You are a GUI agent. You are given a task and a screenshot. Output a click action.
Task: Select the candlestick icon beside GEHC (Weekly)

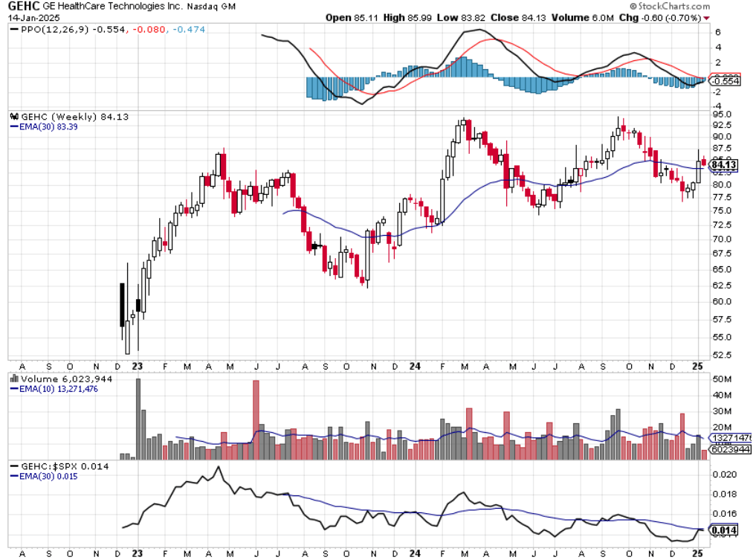[13, 116]
